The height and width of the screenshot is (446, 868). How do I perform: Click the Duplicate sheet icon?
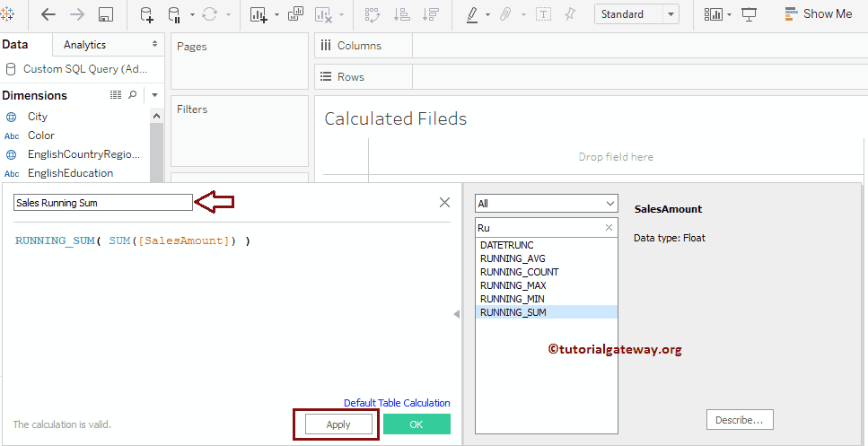pyautogui.click(x=295, y=14)
